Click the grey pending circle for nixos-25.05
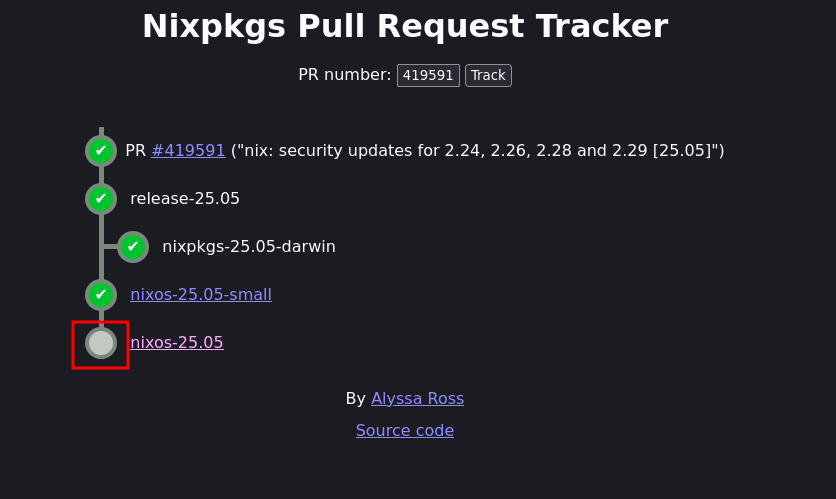The height and width of the screenshot is (499, 836). 101,343
